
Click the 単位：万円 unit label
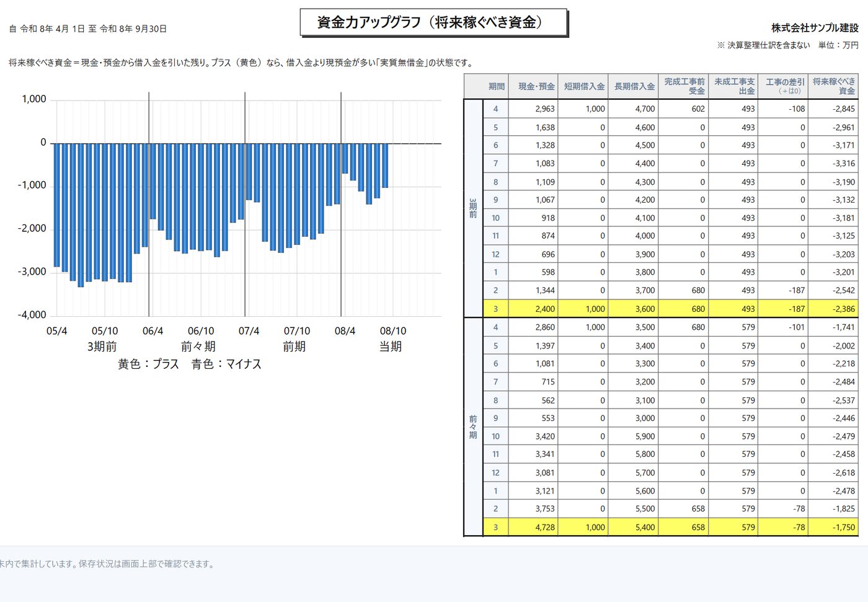pyautogui.click(x=838, y=45)
